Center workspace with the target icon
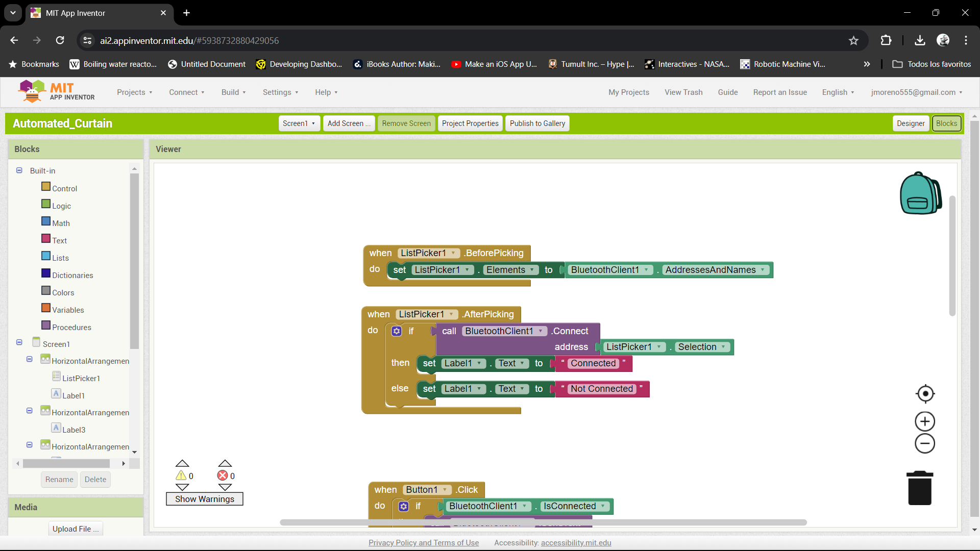 [x=925, y=394]
